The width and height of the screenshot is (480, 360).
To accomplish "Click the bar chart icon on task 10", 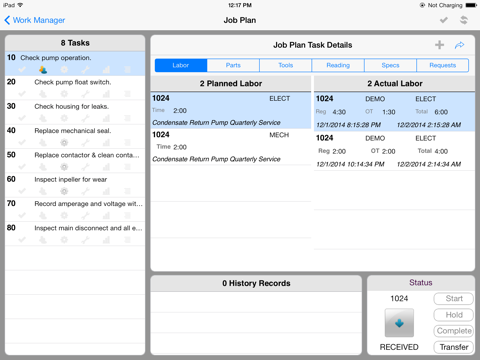I will pyautogui.click(x=106, y=70).
